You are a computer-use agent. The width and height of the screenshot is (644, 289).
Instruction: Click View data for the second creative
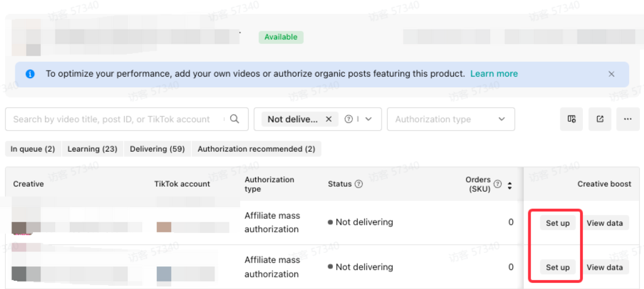pos(604,268)
